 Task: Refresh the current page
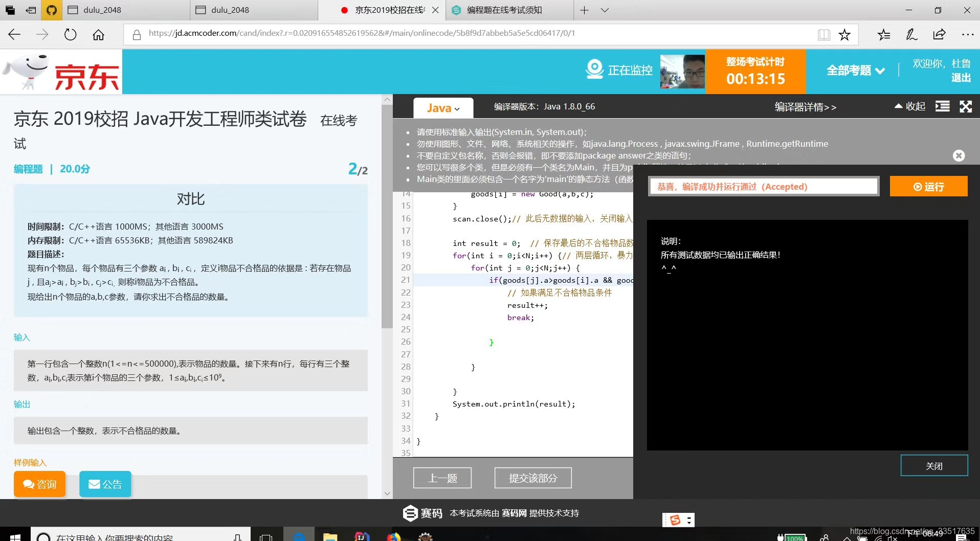coord(70,34)
